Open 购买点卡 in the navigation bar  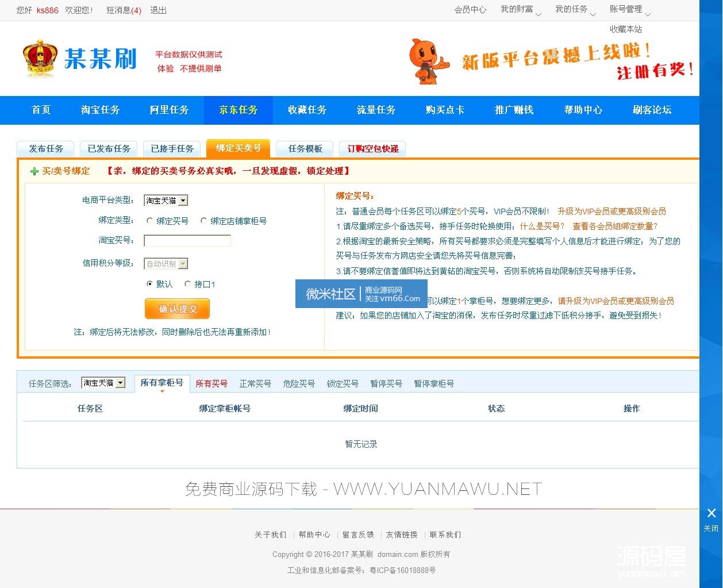point(445,110)
